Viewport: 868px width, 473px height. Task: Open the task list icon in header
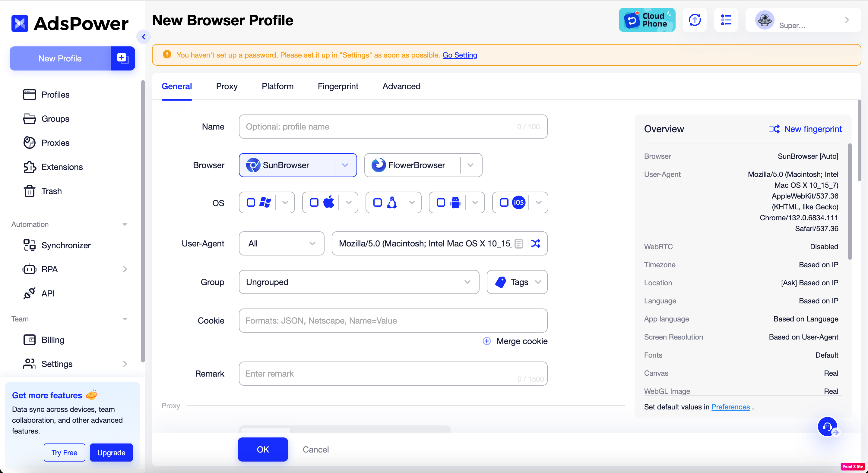[726, 20]
